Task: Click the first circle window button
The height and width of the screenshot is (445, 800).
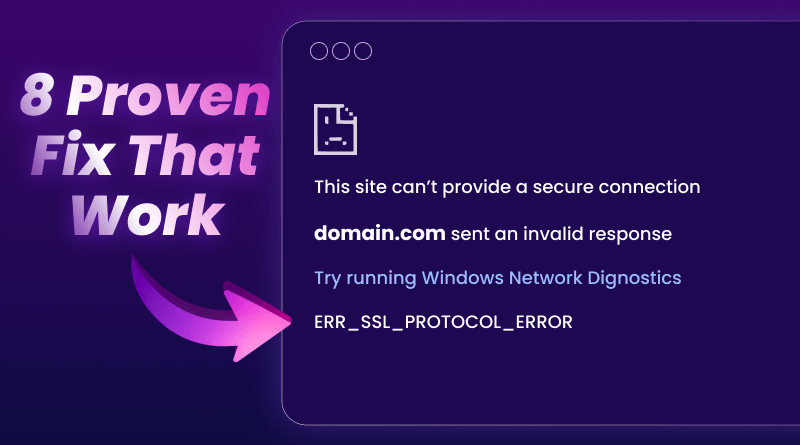Action: pyautogui.click(x=319, y=51)
